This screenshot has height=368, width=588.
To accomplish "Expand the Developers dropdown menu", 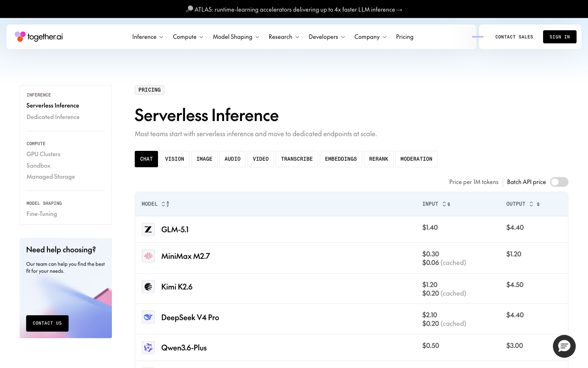I will click(327, 37).
